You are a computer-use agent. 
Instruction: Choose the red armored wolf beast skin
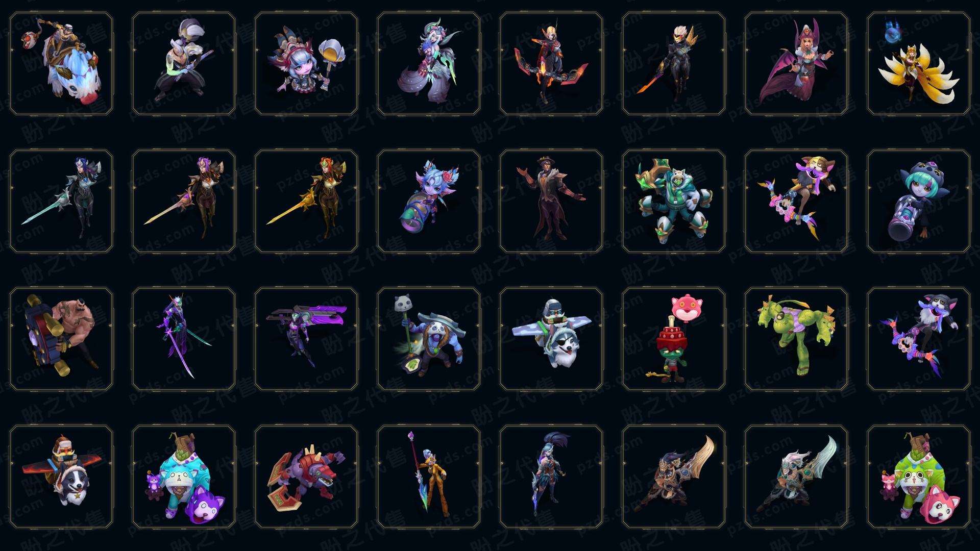[306, 477]
